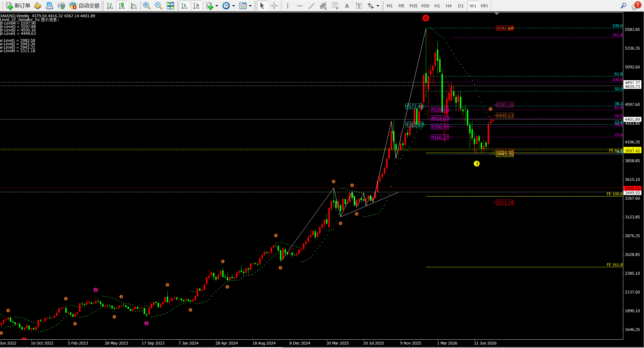The width and height of the screenshot is (644, 348).
Task: Select the arrow cursor tool
Action: click(262, 6)
